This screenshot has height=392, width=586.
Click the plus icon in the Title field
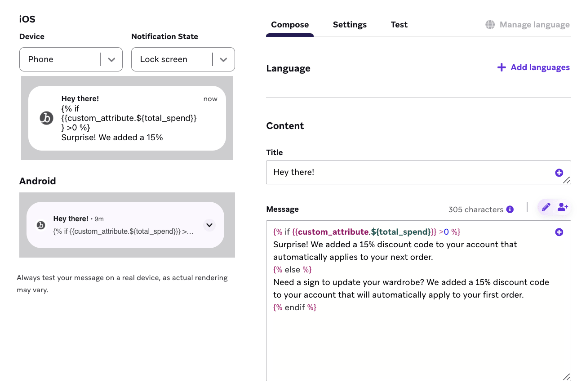[x=559, y=173]
